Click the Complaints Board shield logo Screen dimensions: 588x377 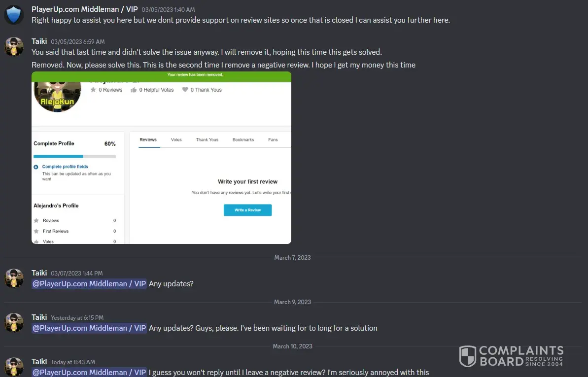click(468, 356)
